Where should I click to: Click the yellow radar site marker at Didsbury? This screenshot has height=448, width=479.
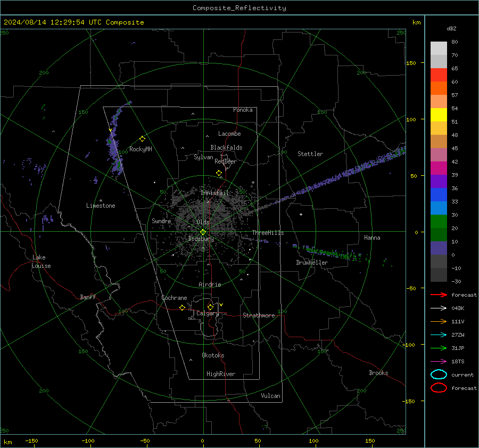[203, 232]
